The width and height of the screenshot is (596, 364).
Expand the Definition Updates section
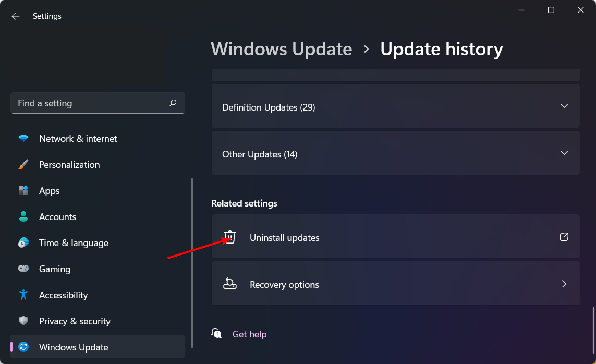(564, 106)
